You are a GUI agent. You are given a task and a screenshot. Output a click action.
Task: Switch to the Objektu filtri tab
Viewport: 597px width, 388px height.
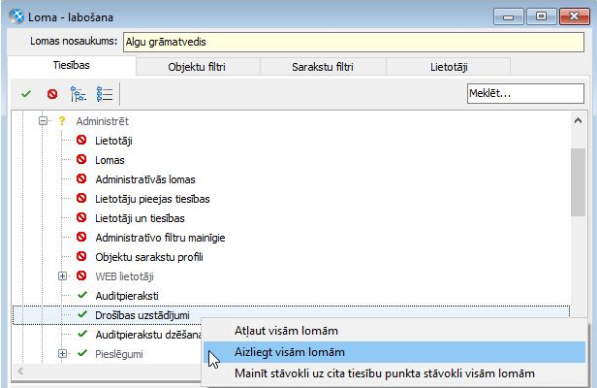pyautogui.click(x=197, y=67)
